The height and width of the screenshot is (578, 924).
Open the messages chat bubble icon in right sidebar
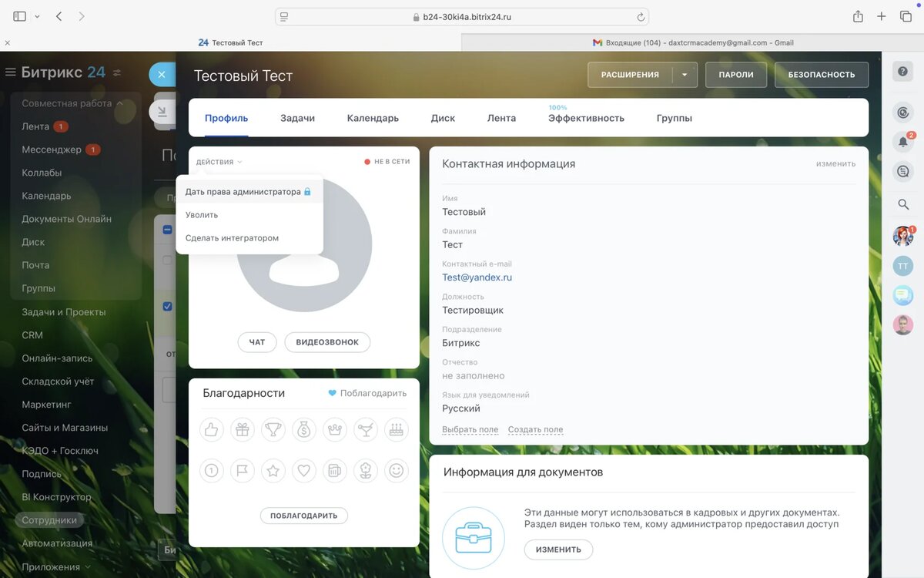click(903, 295)
